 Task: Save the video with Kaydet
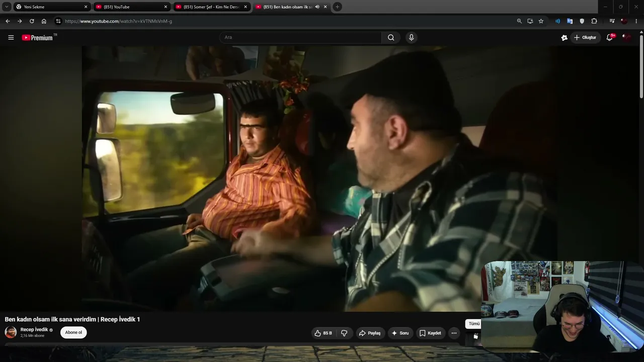pyautogui.click(x=431, y=333)
